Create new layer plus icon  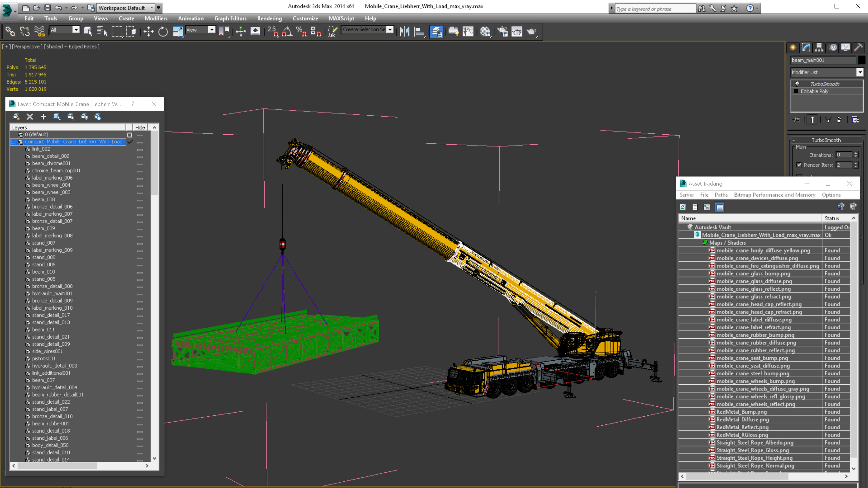click(43, 117)
